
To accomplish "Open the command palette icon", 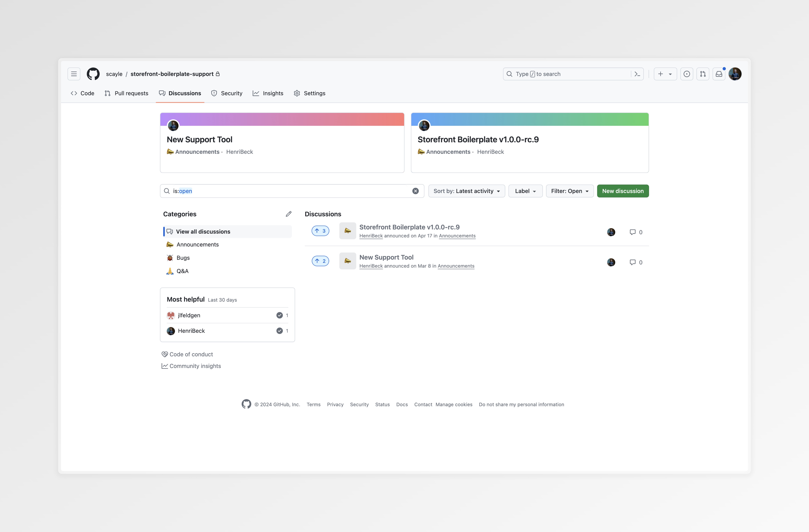I will 637,74.
